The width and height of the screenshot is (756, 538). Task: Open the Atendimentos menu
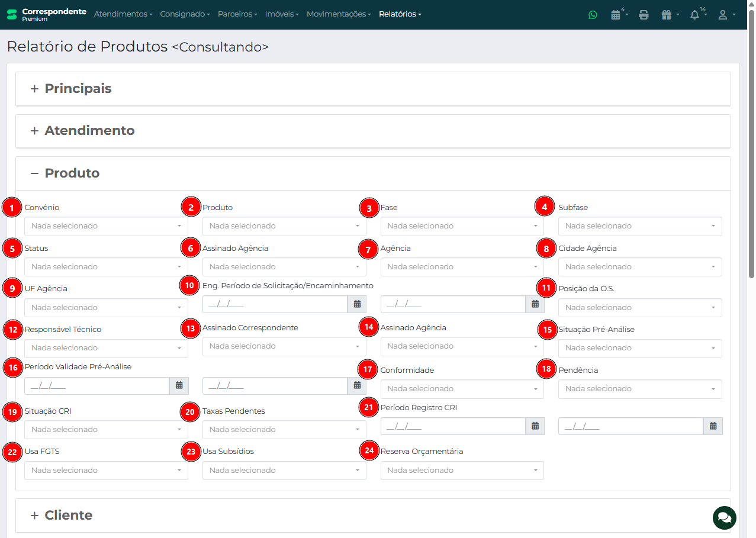123,14
